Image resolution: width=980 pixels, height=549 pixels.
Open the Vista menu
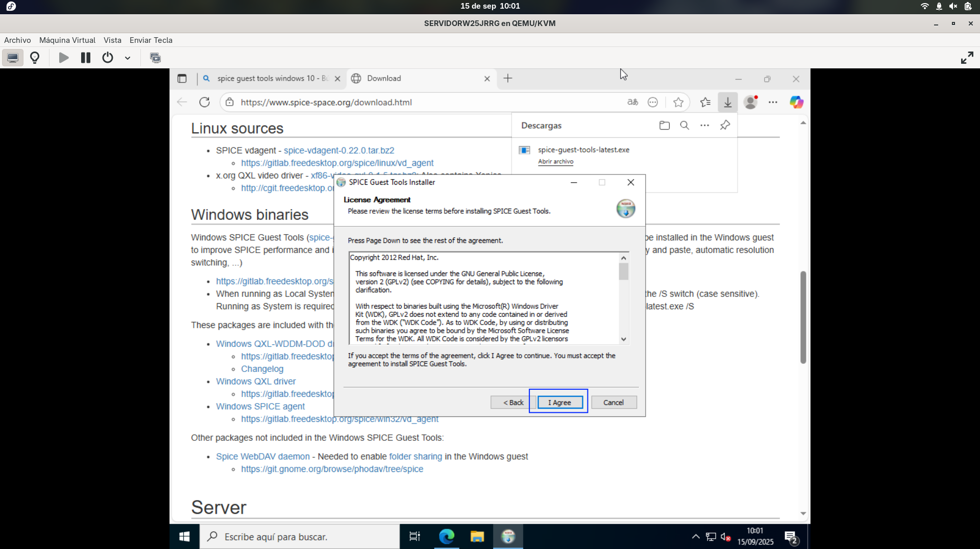tap(112, 40)
